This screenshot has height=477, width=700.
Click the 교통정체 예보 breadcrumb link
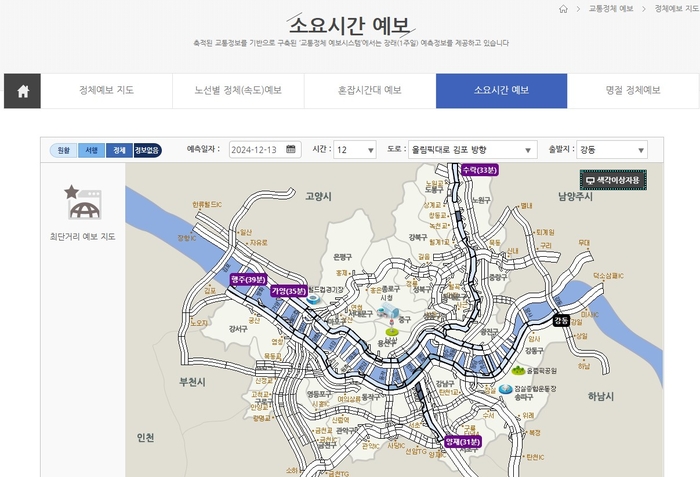[611, 9]
